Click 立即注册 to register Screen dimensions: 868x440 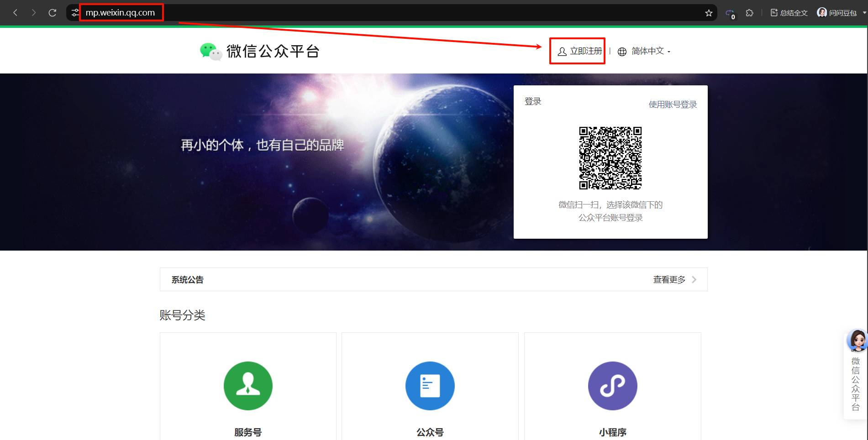(580, 51)
